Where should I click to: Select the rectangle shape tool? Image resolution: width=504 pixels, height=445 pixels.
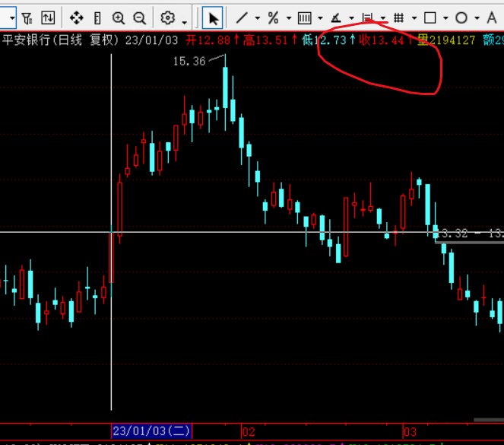tap(430, 17)
